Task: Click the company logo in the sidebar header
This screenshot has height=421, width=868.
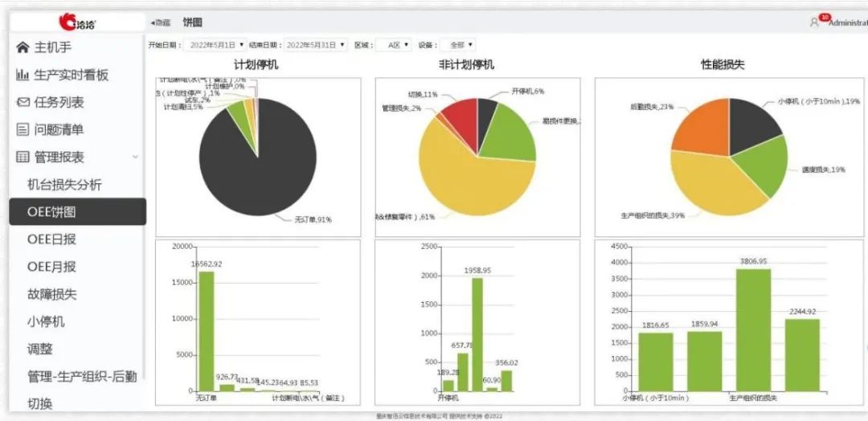Action: (77, 22)
